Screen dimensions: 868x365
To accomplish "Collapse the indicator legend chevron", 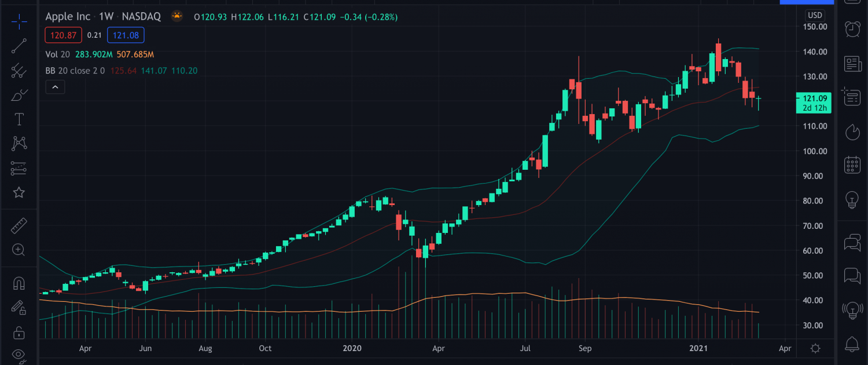I will coord(55,87).
